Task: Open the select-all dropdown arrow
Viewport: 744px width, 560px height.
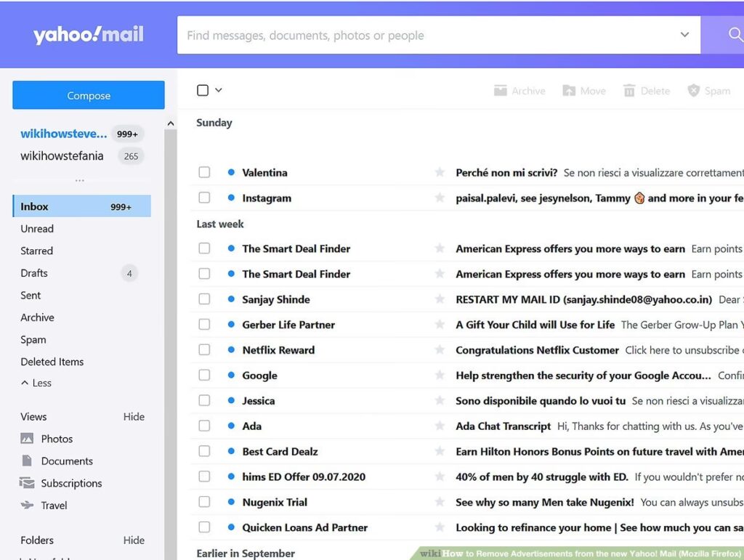Action: pyautogui.click(x=219, y=90)
